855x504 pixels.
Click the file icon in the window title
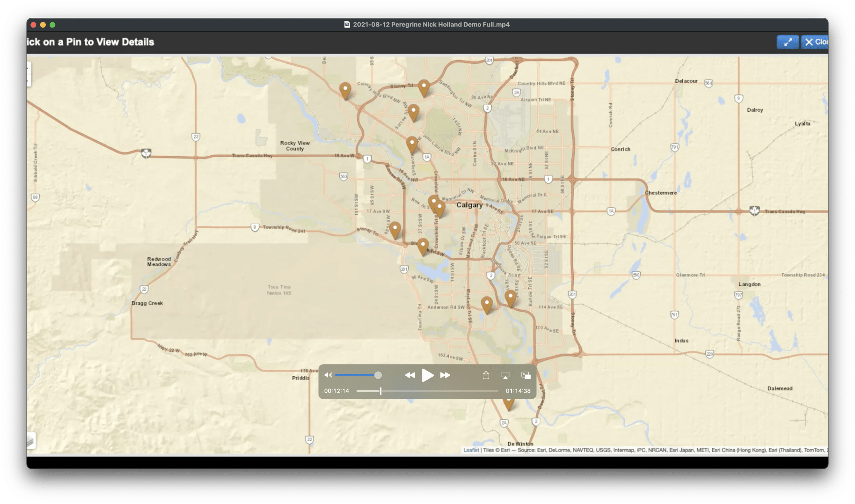point(347,24)
